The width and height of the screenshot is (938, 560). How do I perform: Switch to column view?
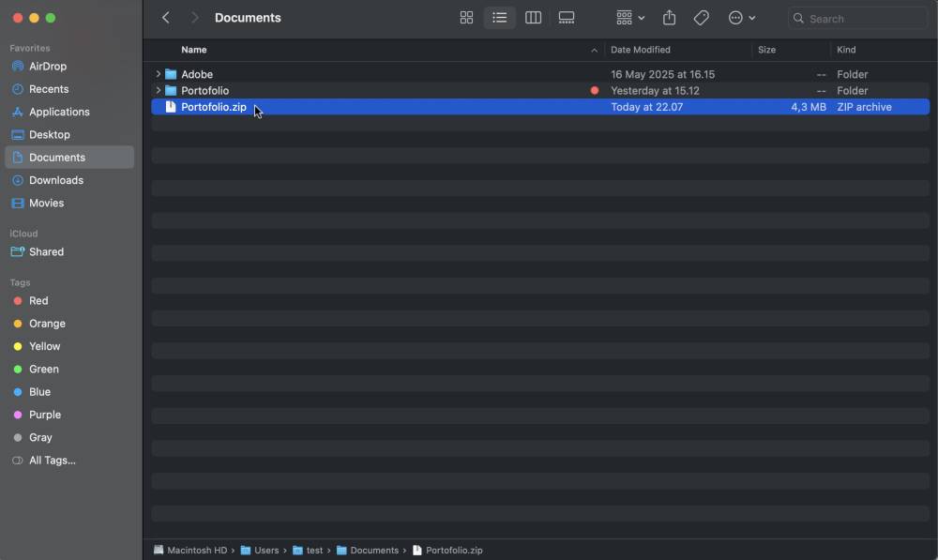coord(533,18)
